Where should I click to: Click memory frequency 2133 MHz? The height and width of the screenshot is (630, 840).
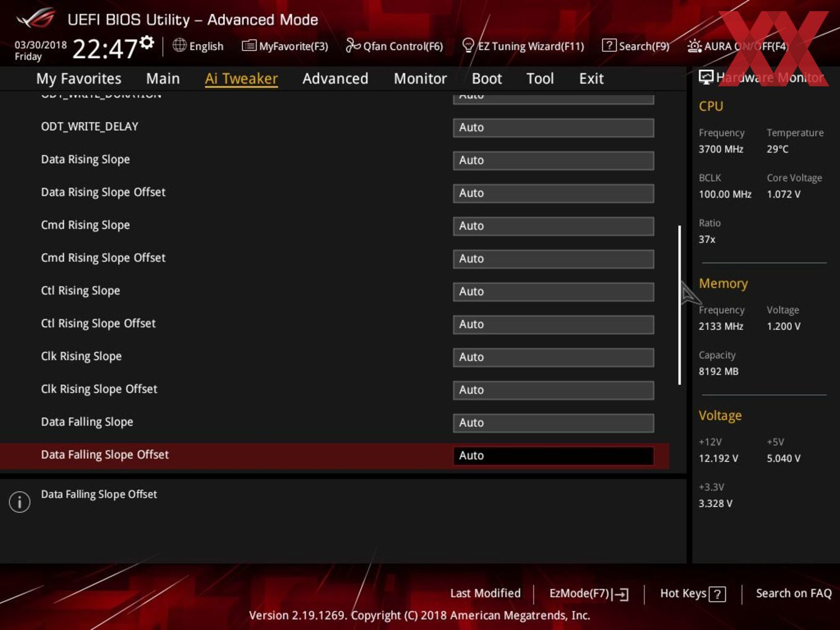pos(721,326)
